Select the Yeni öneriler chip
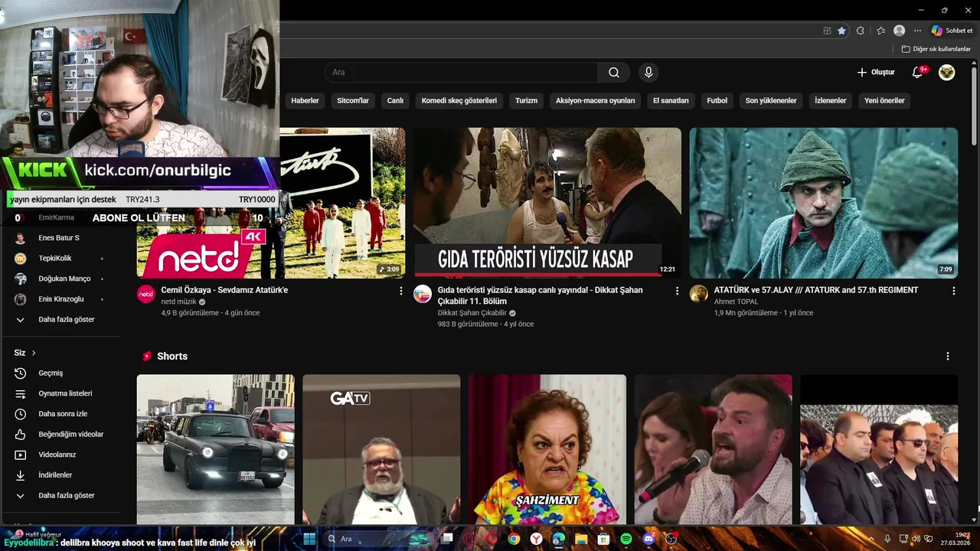 [x=884, y=100]
